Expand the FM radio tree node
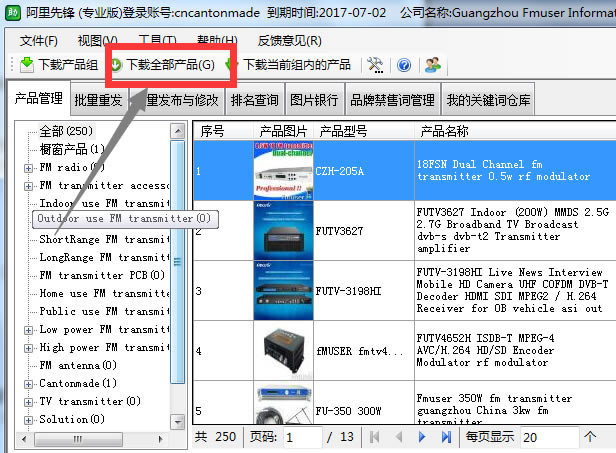Screen dimensions: 616x453 [28, 167]
